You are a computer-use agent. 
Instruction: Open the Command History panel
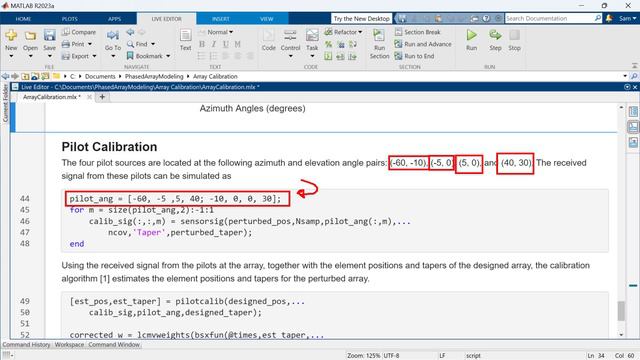[x=26, y=345]
